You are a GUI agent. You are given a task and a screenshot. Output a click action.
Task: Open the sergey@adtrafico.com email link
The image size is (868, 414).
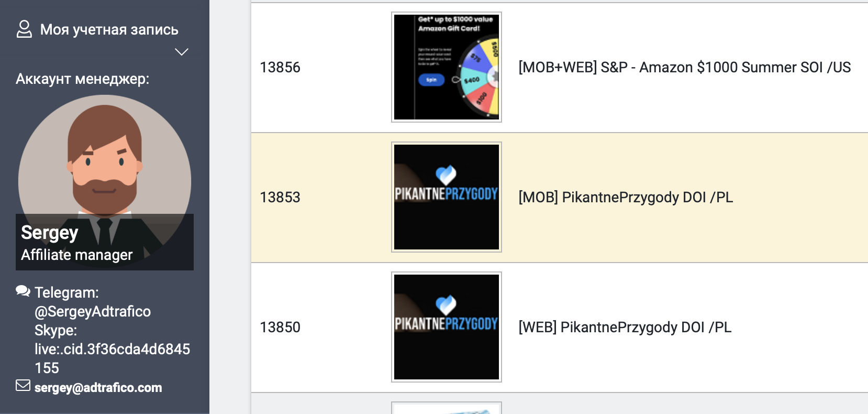98,387
